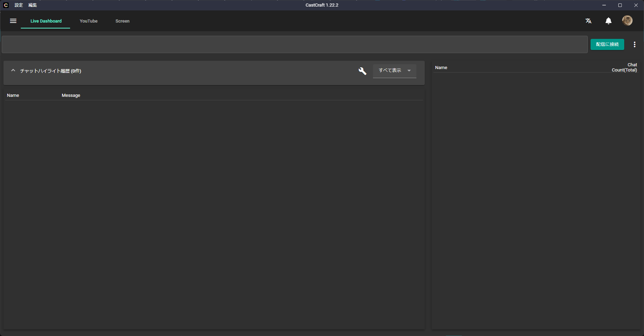The height and width of the screenshot is (336, 644).
Task: Open the 設定 menu
Action: tap(19, 5)
